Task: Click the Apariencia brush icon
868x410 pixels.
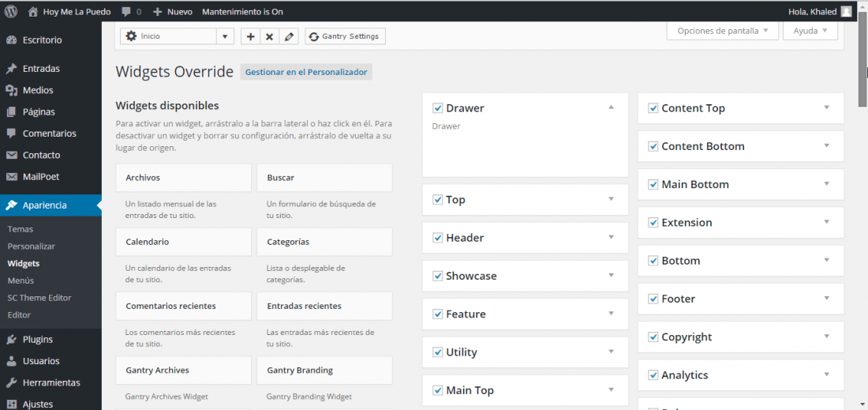Action: click(11, 205)
